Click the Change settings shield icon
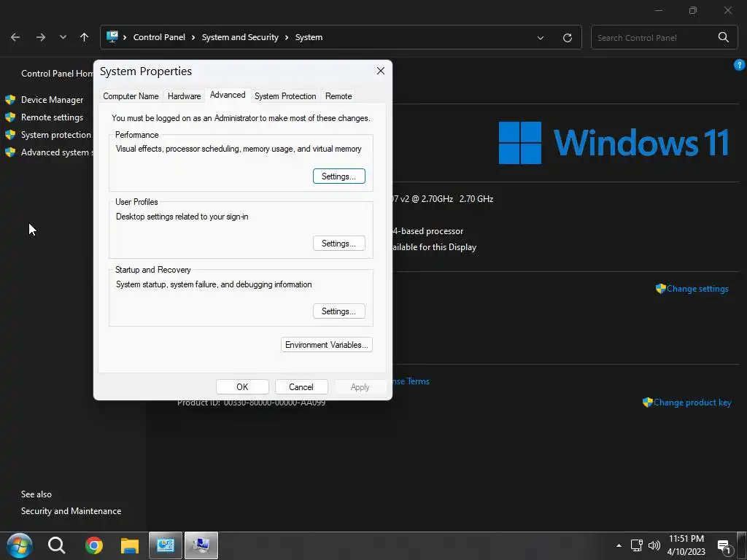Viewport: 747px width, 560px height. (x=660, y=289)
